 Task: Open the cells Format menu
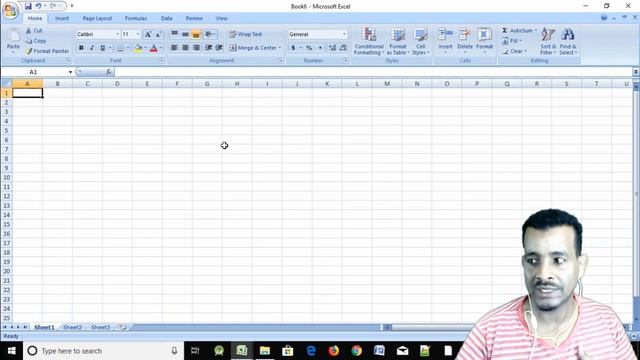click(x=484, y=40)
